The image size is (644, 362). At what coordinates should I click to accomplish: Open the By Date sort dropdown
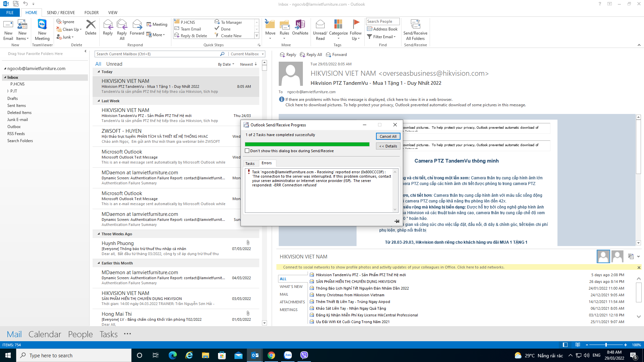point(226,64)
